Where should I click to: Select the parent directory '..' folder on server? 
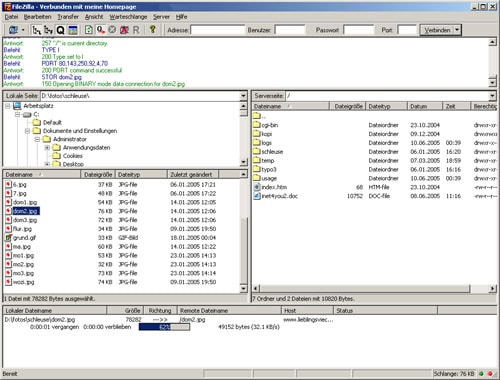point(259,116)
